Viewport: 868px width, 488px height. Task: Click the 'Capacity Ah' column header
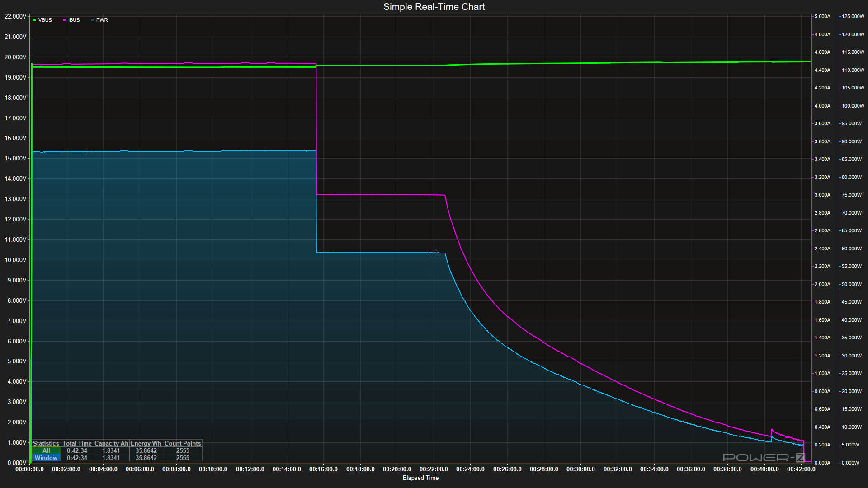[111, 443]
